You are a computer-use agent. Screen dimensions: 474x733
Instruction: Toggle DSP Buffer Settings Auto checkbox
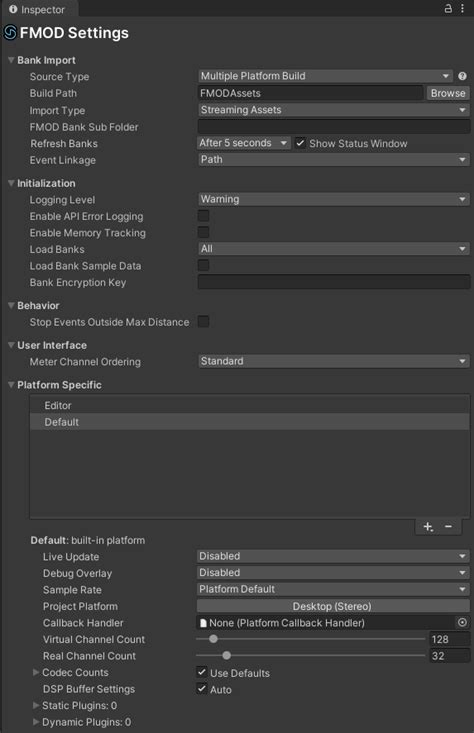point(202,689)
